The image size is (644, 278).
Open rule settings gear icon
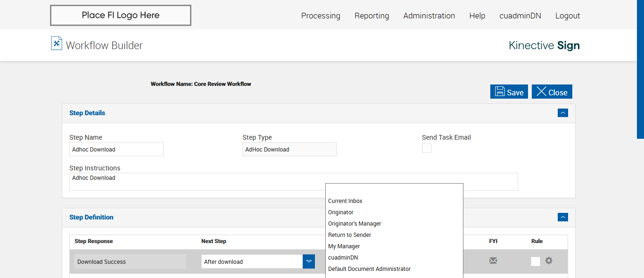click(549, 261)
